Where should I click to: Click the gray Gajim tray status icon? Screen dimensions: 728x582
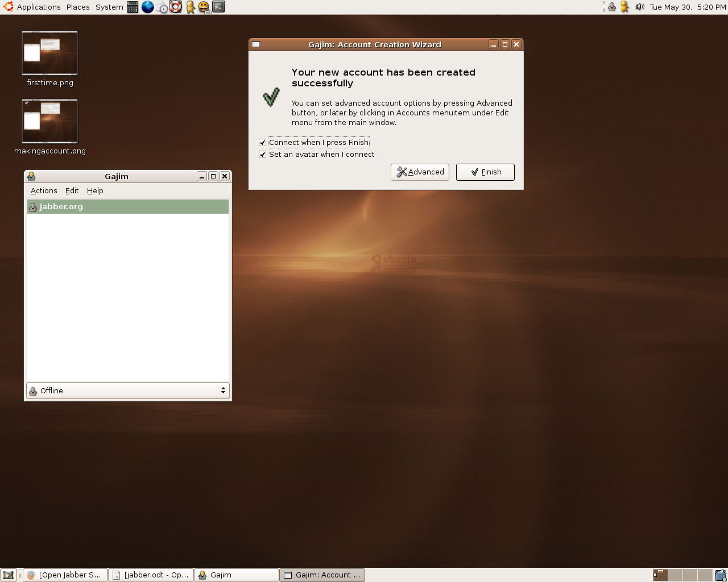click(612, 7)
